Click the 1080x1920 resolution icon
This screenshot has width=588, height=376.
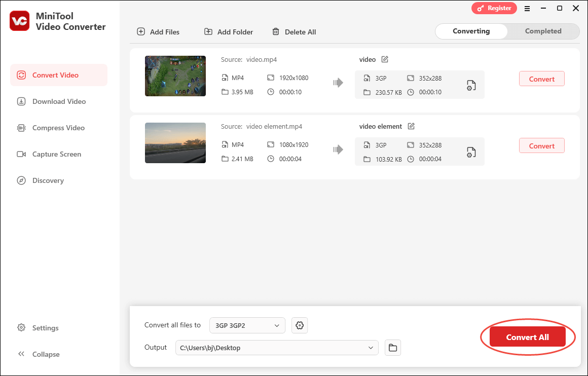point(271,144)
